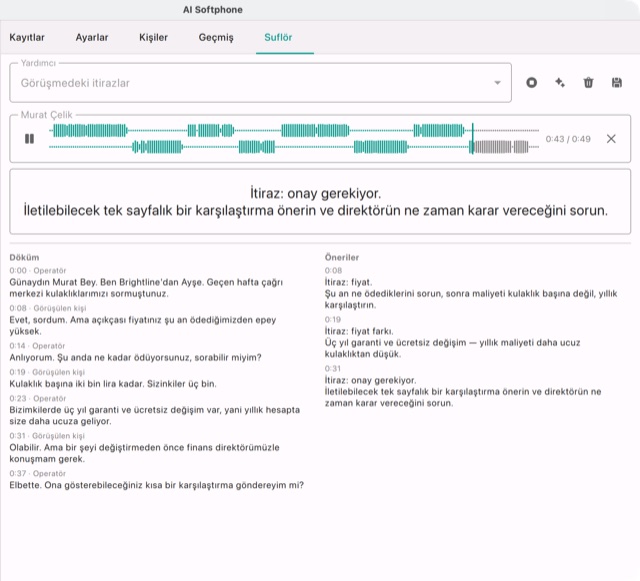Click the 0:43 / 0:49 time readout
Viewport: 640px width, 581px height.
568,139
